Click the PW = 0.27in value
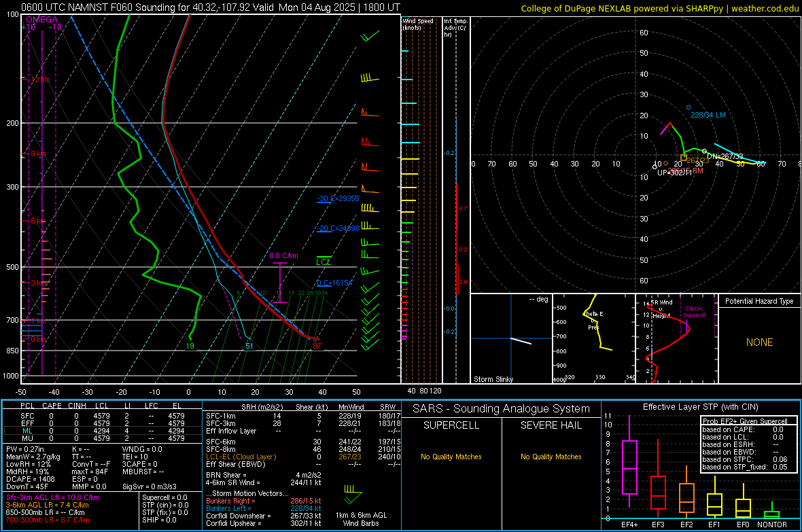 (x=24, y=449)
